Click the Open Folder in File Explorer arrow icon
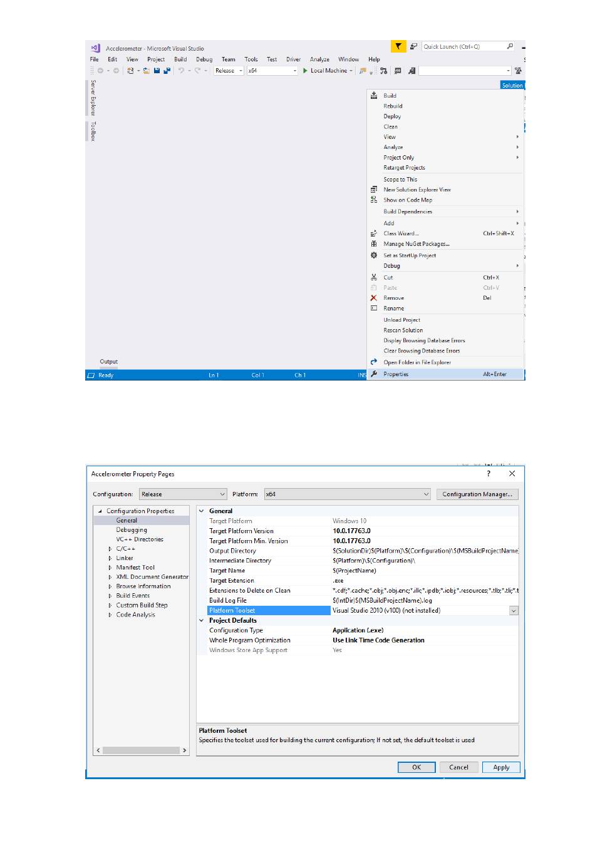Viewport: 595px width, 868px height. [374, 362]
